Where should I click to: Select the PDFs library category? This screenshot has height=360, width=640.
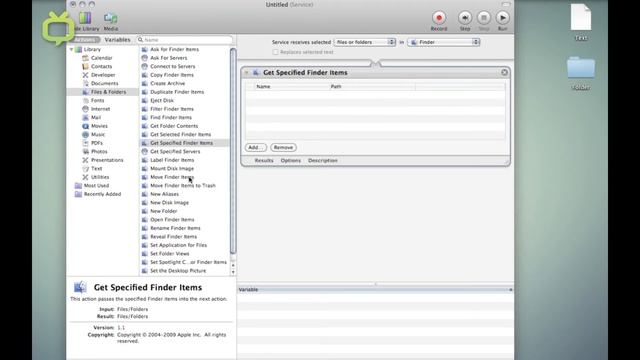coord(96,143)
